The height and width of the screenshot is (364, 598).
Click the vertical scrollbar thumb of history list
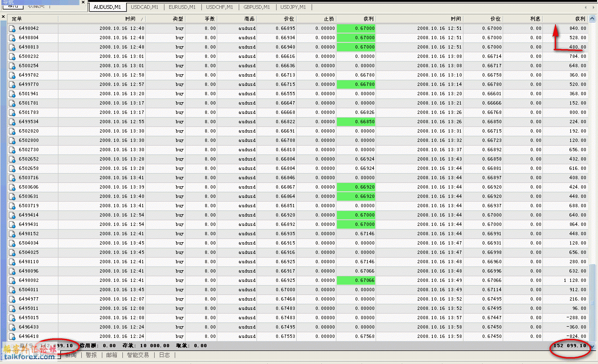click(592, 303)
